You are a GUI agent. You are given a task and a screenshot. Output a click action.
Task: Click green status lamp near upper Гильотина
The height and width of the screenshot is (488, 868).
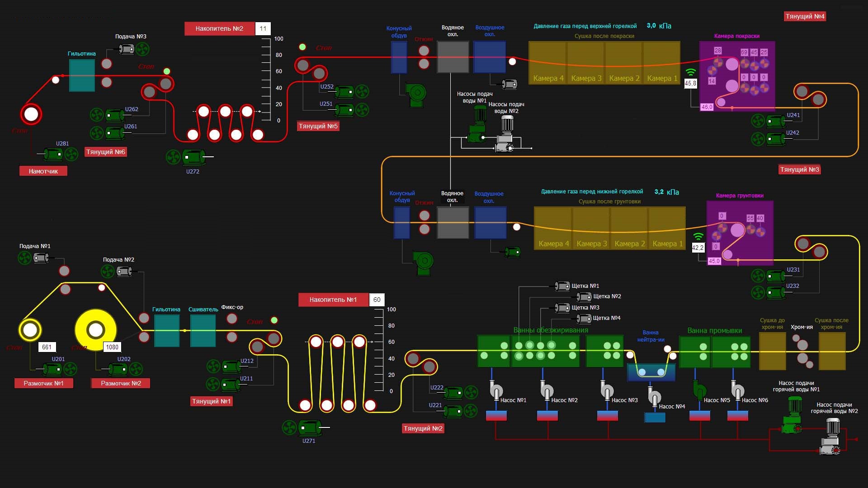(x=167, y=71)
